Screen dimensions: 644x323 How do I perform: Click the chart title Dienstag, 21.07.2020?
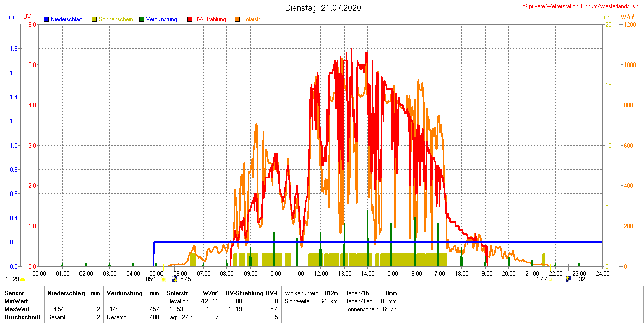(x=323, y=8)
